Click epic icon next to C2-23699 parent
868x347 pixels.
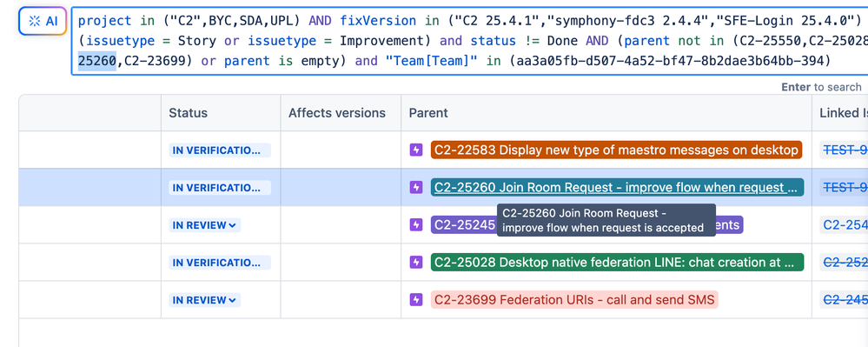(x=415, y=300)
